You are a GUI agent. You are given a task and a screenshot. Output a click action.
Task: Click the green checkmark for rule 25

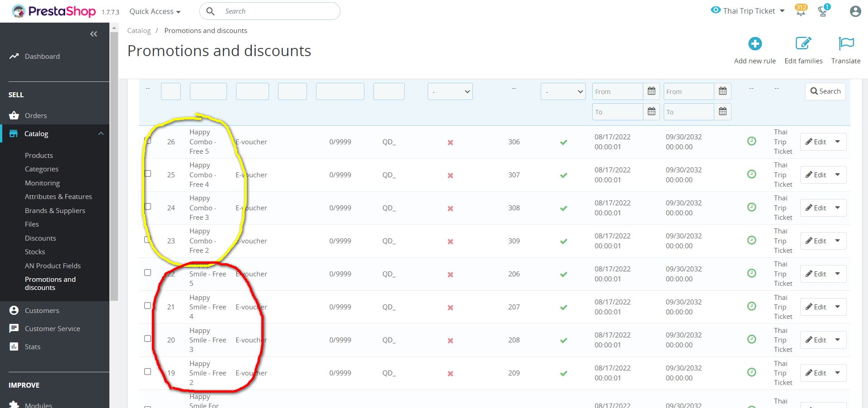564,176
